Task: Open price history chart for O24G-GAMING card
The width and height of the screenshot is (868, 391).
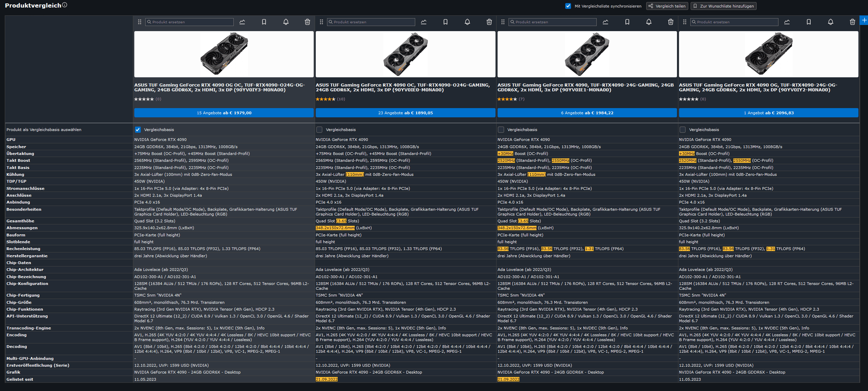Action: point(424,22)
